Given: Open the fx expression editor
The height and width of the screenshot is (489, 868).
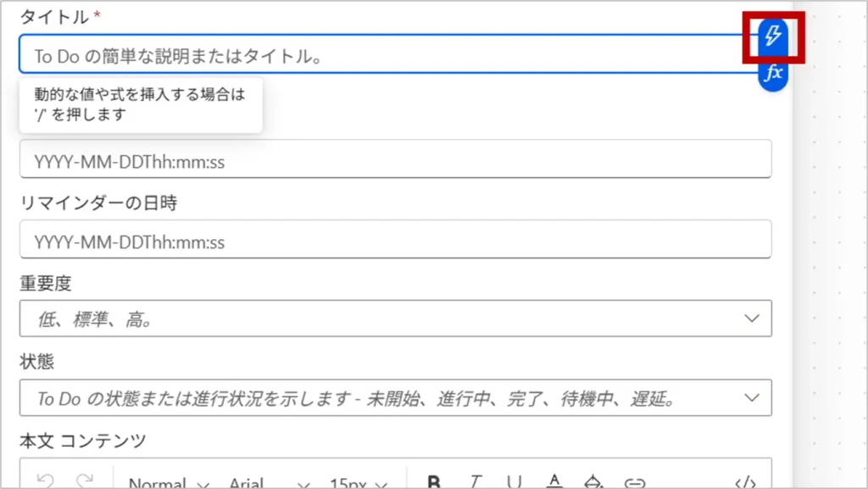Looking at the screenshot, I should point(772,74).
